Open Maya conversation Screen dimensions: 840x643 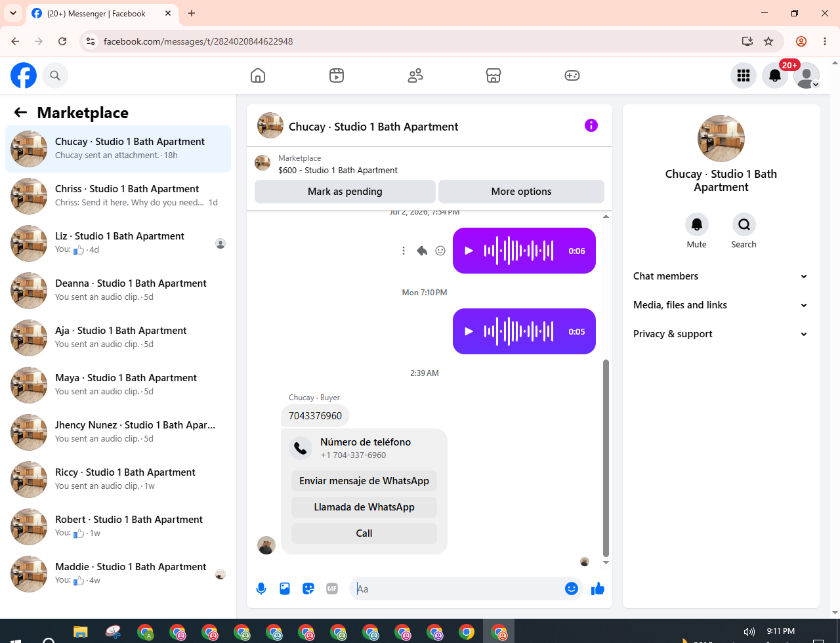click(x=118, y=385)
